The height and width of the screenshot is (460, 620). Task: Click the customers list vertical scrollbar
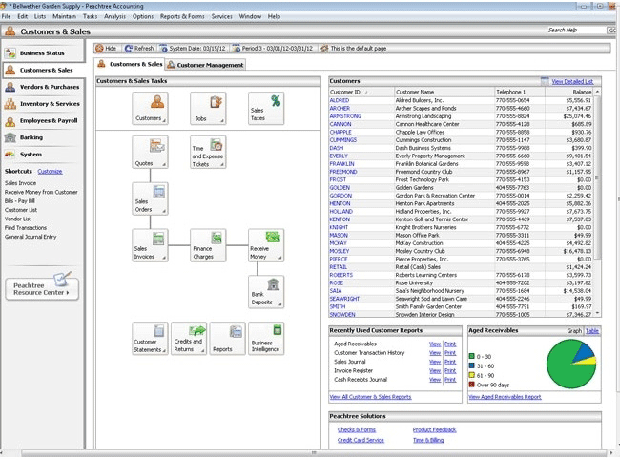pos(597,203)
